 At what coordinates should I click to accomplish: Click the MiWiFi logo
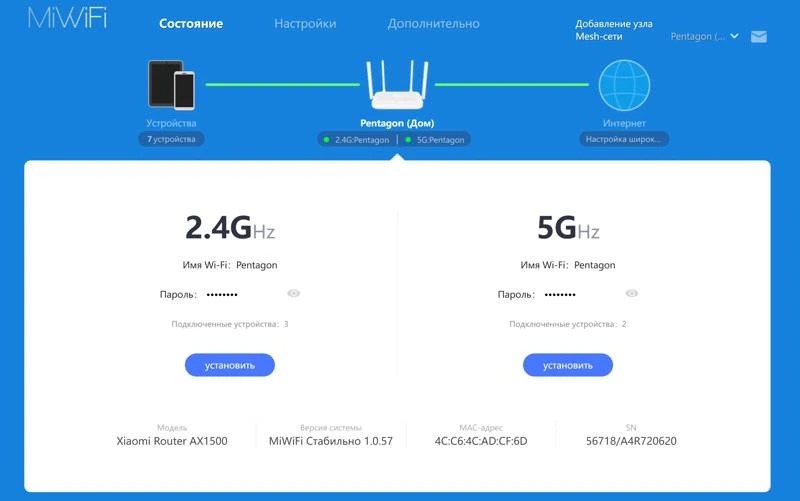[x=67, y=17]
